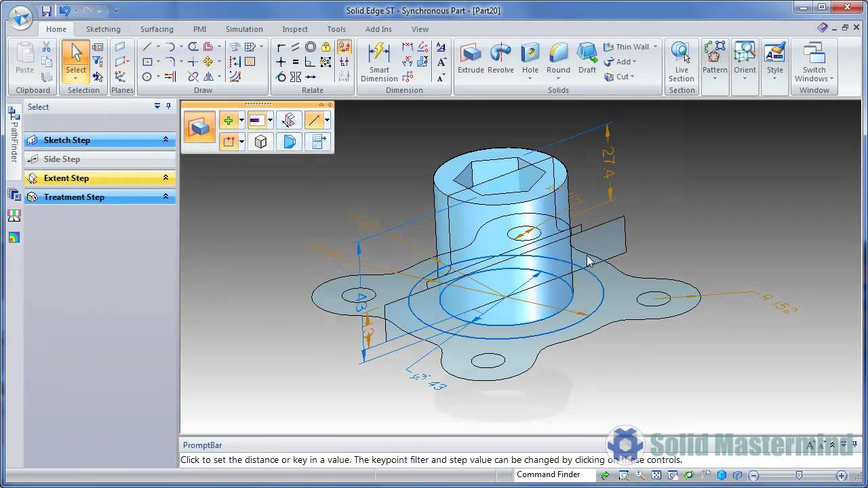Open the PMI ribbon tab
Screen dimensions: 868x488
199,29
